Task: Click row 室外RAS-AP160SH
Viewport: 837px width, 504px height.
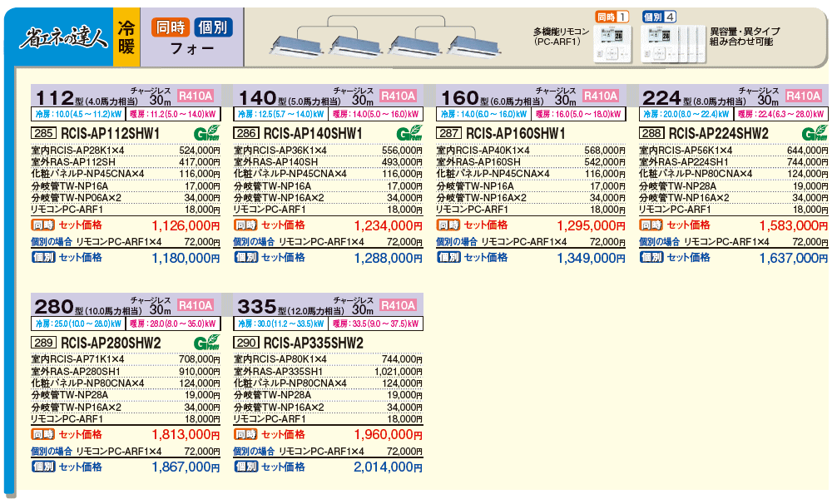Action: click(x=531, y=162)
